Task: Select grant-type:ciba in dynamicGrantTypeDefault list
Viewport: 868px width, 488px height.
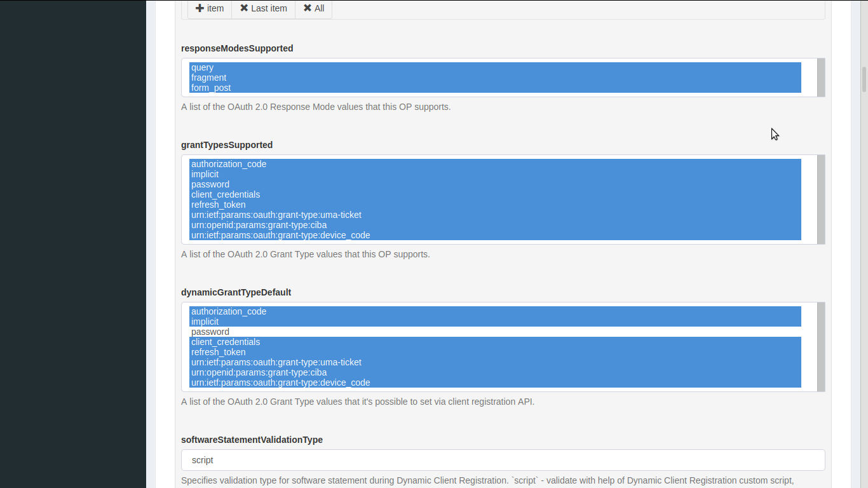Action: click(x=495, y=372)
